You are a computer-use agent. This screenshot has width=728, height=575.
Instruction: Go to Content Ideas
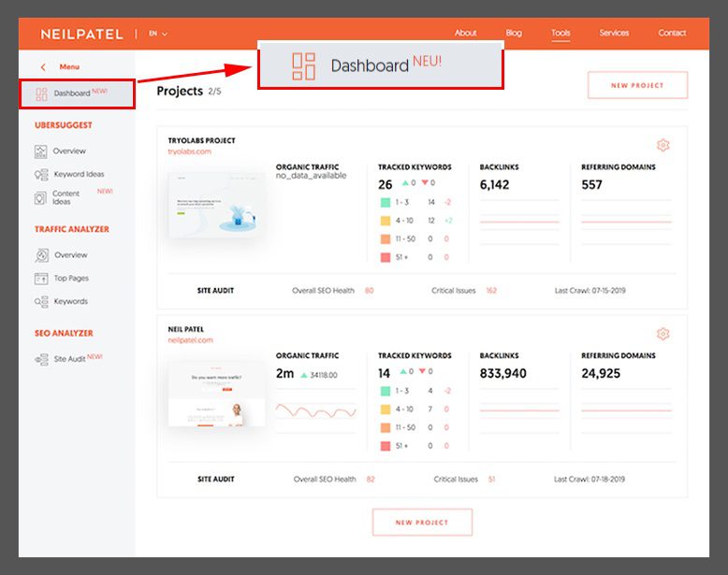coord(66,197)
